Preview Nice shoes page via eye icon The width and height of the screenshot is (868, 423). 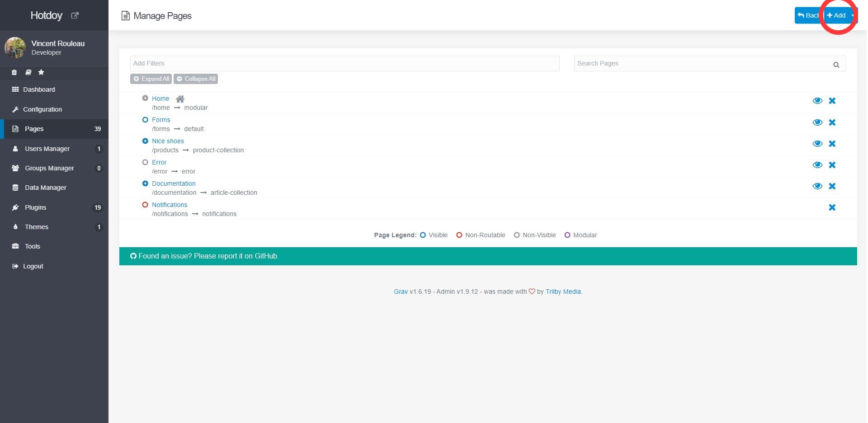coord(817,144)
